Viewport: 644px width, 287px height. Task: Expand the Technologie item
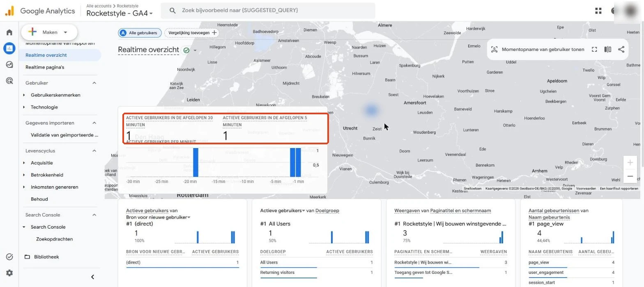point(24,107)
